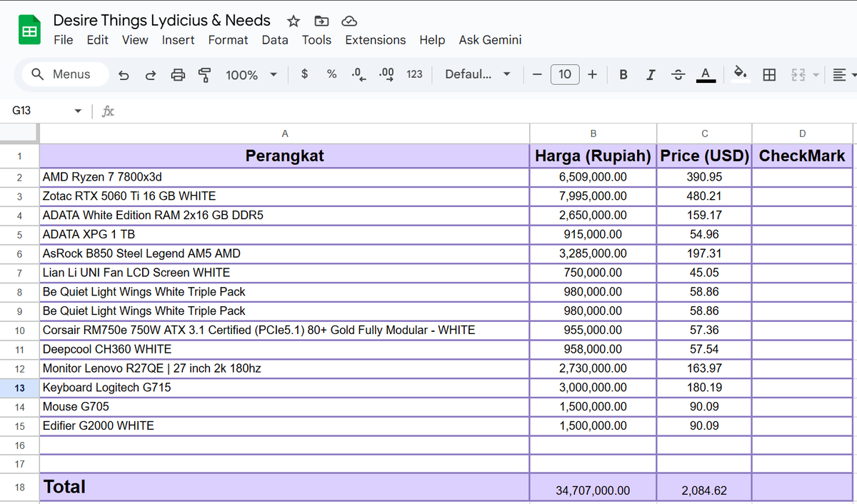Decrease decimal places
857x504 pixels.
[359, 74]
